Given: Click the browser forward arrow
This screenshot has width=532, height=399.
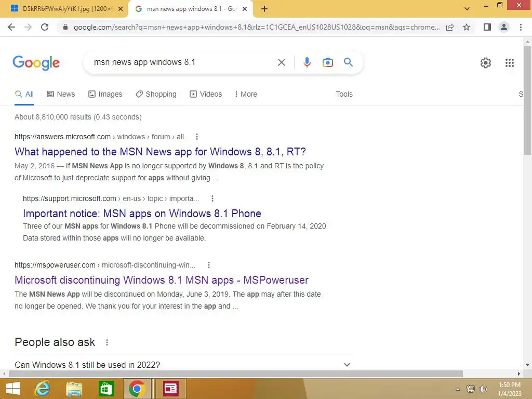Looking at the screenshot, I should click(x=28, y=27).
